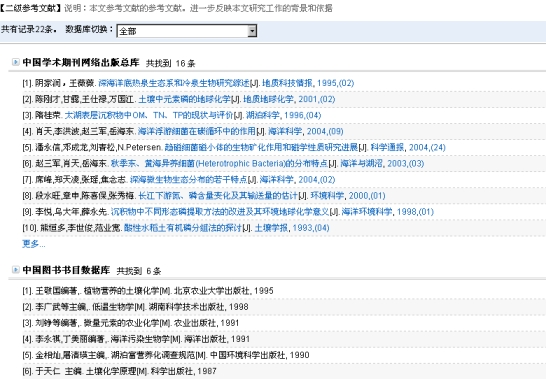Collapse the 中国图书书目数据库 section icon
The width and height of the screenshot is (546, 379).
[x=15, y=270]
